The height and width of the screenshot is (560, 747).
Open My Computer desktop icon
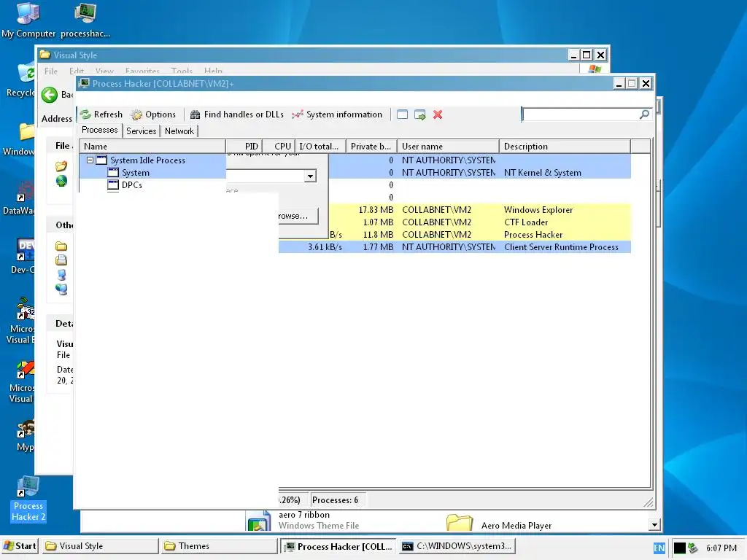[28, 20]
